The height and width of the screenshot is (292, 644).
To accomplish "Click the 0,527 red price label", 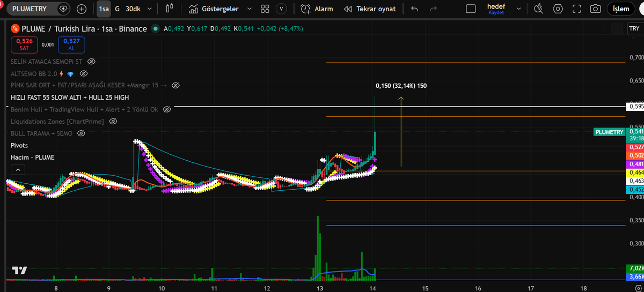I will (x=635, y=147).
